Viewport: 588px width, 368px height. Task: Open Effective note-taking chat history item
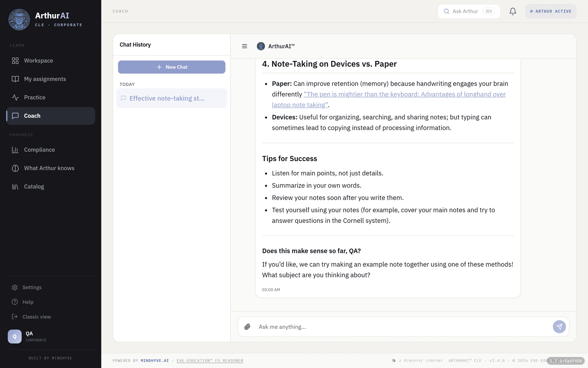[172, 98]
